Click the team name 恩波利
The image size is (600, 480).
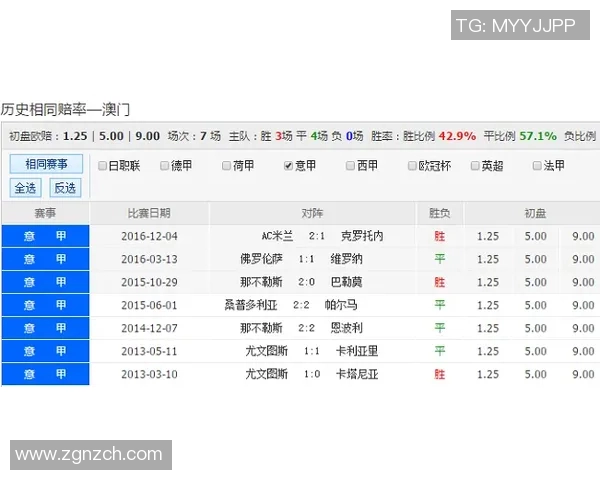346,328
